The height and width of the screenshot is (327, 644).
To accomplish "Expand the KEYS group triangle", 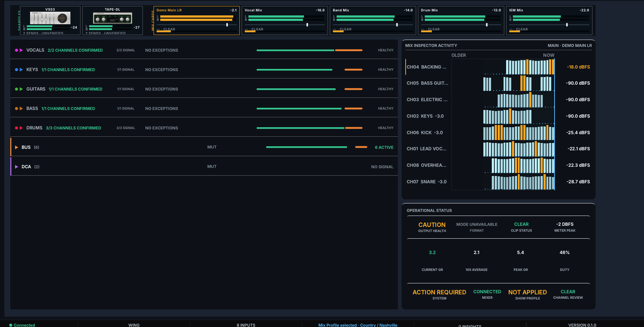I will coord(21,70).
